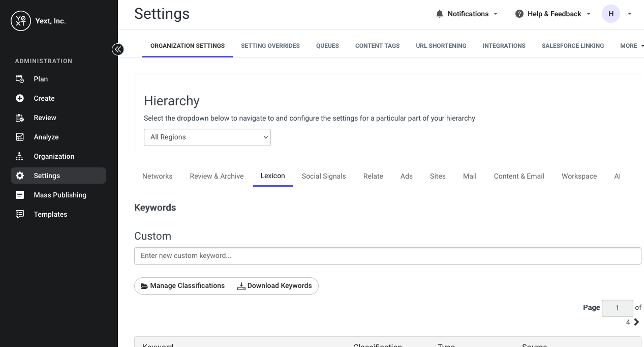This screenshot has width=644, height=347.
Task: Click the Create plus icon
Action: tap(20, 98)
